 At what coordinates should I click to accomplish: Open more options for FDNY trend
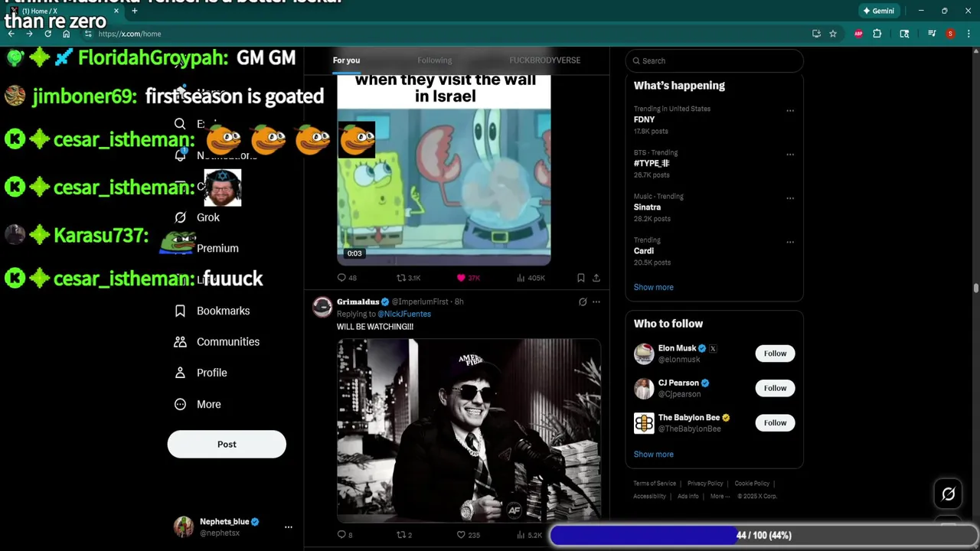pyautogui.click(x=790, y=110)
